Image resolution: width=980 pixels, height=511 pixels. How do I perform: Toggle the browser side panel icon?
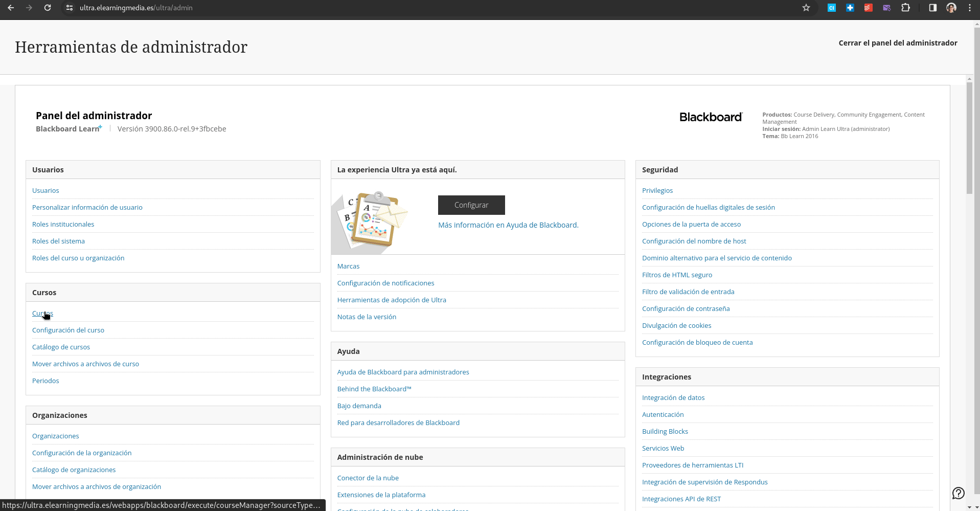click(933, 8)
